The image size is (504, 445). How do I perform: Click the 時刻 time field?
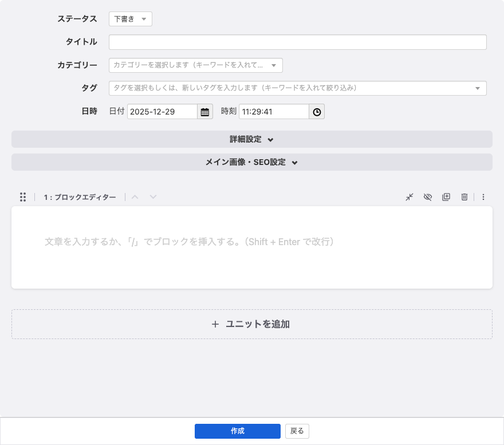(274, 112)
